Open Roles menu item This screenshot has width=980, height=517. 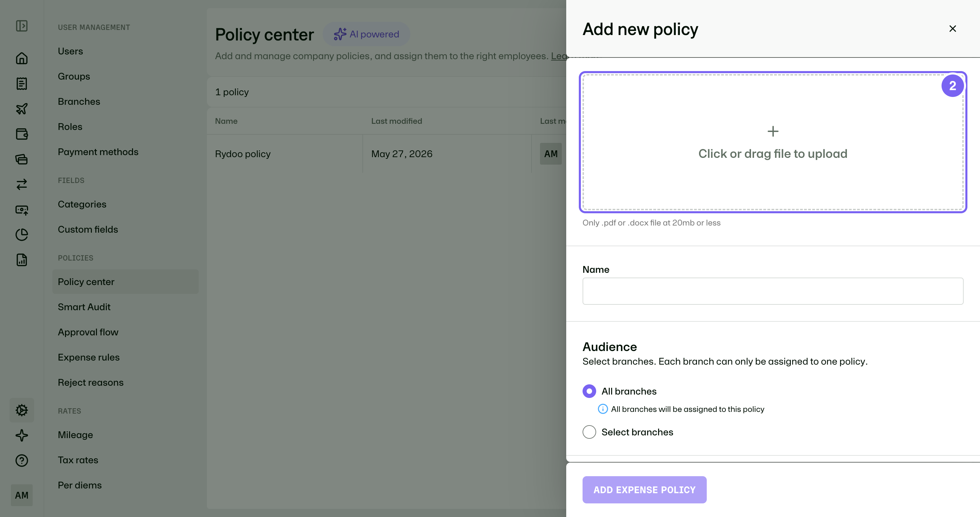pyautogui.click(x=70, y=127)
